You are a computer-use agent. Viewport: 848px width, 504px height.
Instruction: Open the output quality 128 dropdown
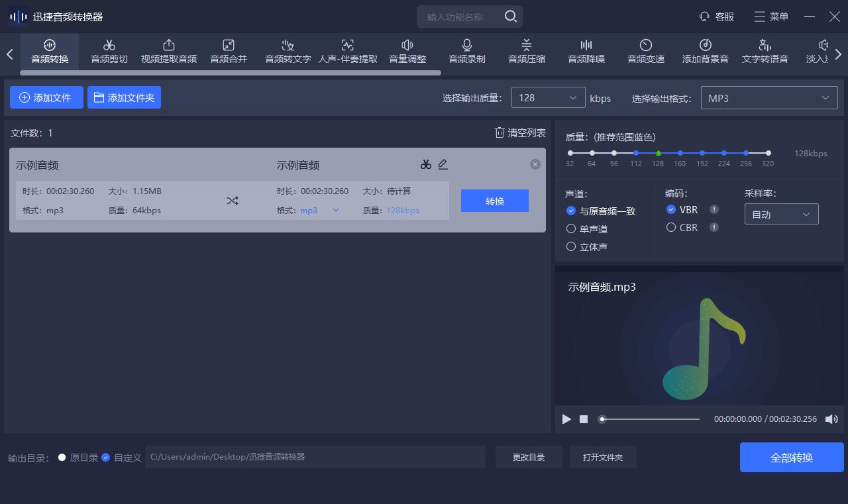549,98
